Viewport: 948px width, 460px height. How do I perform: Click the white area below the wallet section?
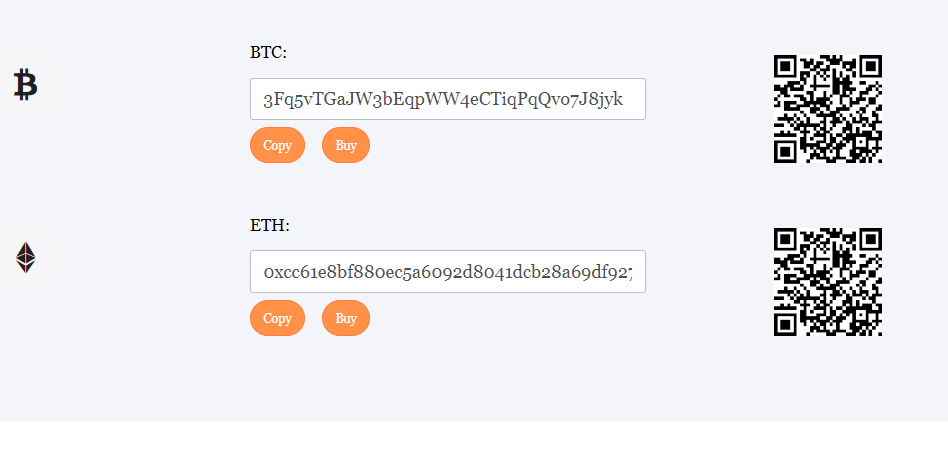coord(474,440)
